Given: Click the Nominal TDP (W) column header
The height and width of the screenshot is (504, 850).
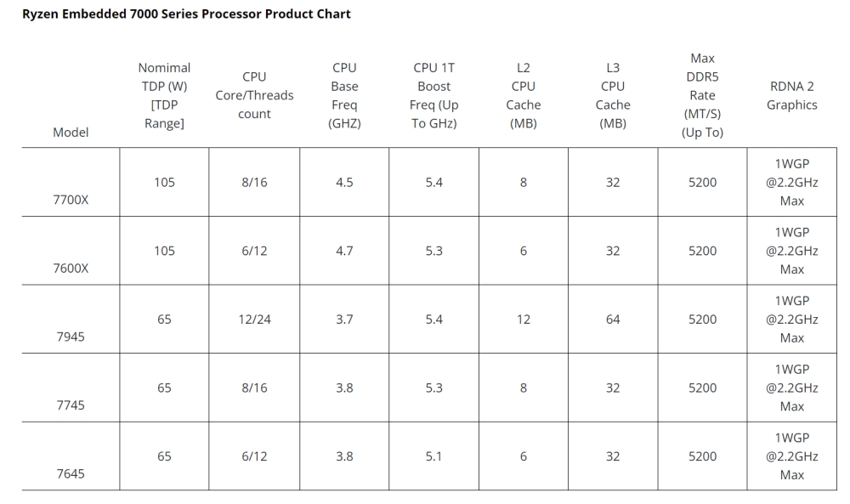Looking at the screenshot, I should pos(164,95).
